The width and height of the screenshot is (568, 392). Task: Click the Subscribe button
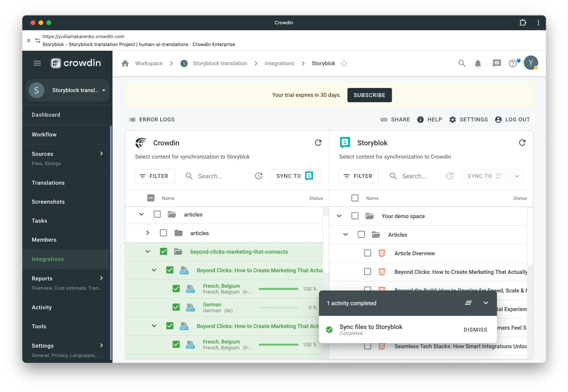[369, 95]
